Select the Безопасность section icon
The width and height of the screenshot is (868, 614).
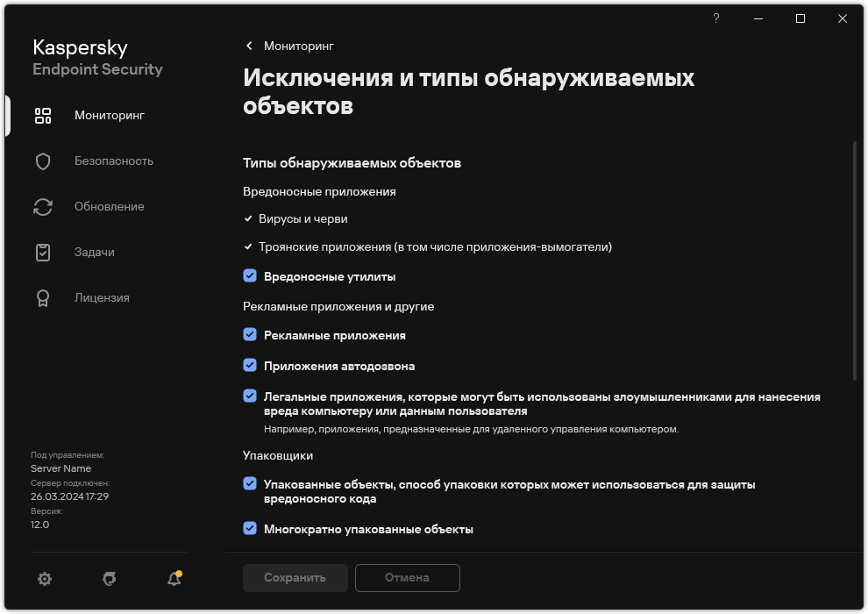click(42, 161)
